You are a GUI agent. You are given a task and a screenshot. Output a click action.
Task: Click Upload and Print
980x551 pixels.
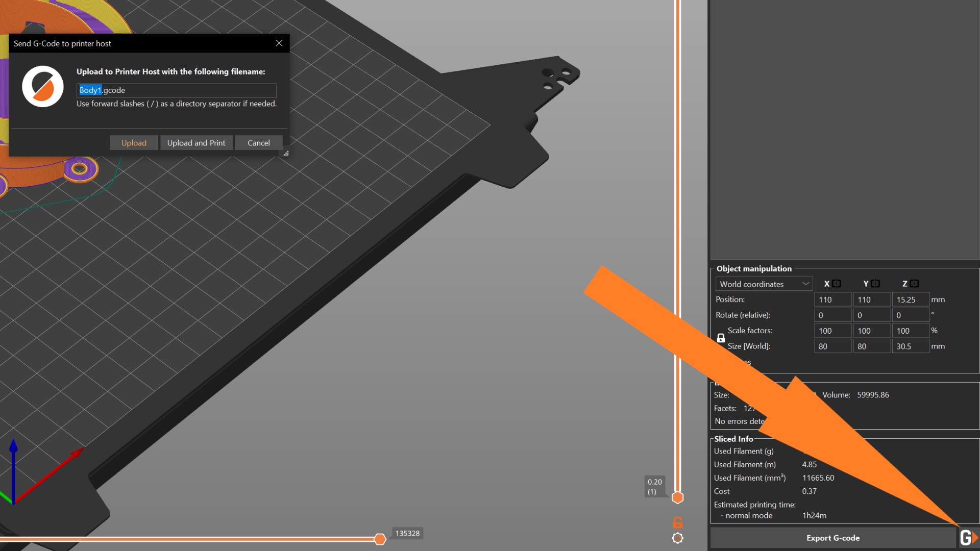(196, 143)
